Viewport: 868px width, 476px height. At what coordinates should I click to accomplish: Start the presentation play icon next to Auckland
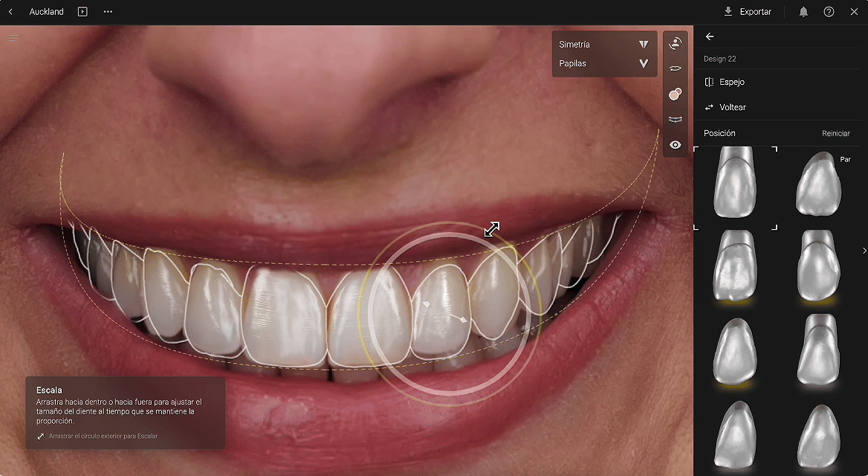82,12
